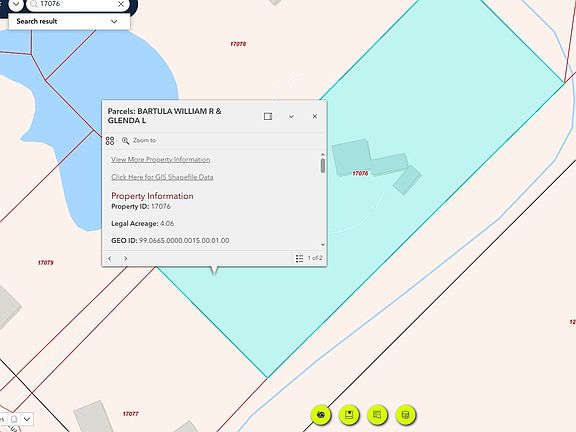The height and width of the screenshot is (432, 576).
Task: Open the View More Property Information link
Action: pos(161,159)
